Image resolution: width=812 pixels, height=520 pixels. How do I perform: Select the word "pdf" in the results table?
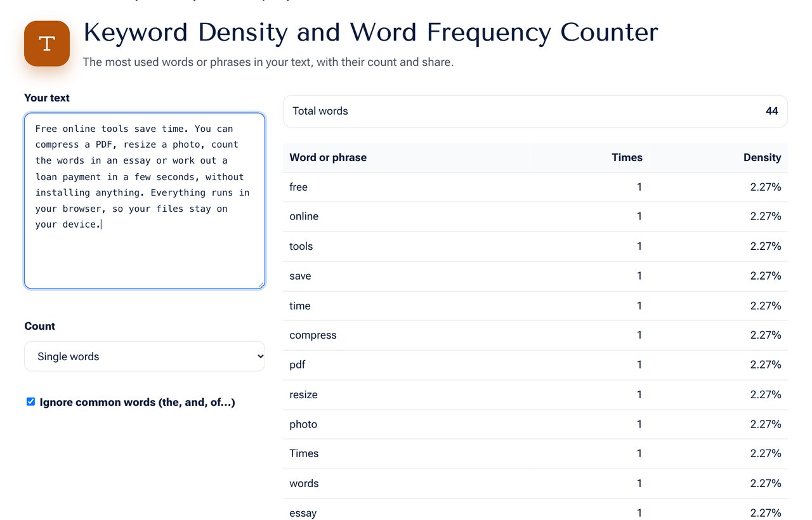pyautogui.click(x=298, y=365)
